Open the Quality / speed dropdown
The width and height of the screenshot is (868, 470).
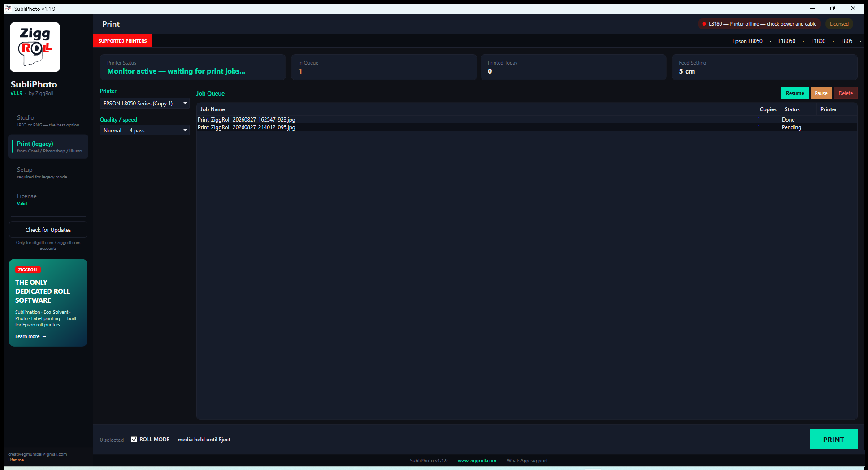click(x=145, y=131)
